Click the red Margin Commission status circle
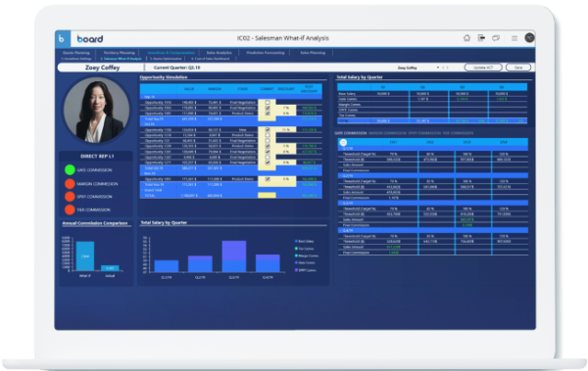The image size is (588, 371). click(x=70, y=184)
